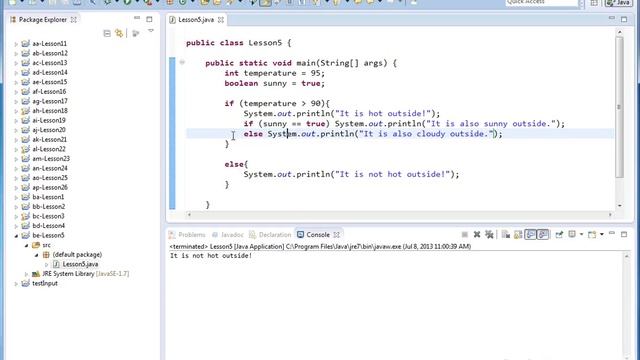Switch to the Declaration tab
The image size is (640, 360).
[270, 235]
